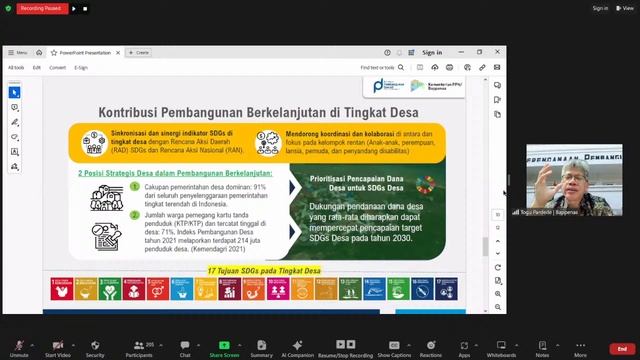Choose the add comment tool
Viewport: 640px width, 360px height.
point(14,107)
